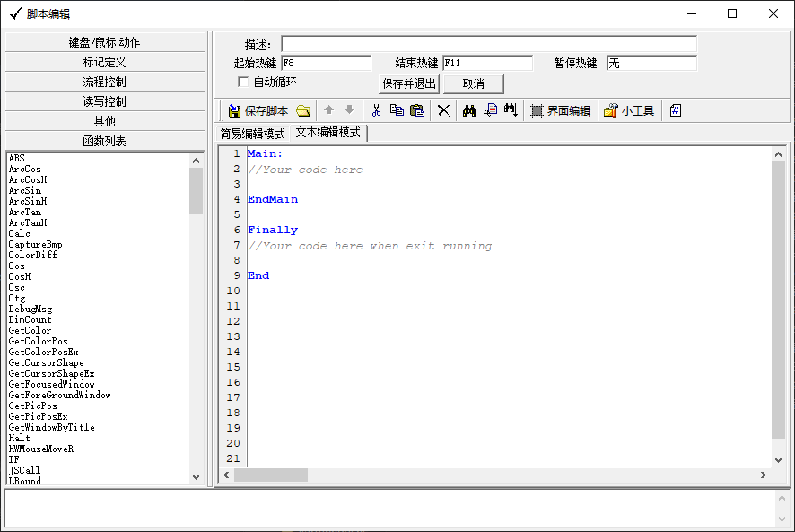Click the copy icon in the toolbar
The width and height of the screenshot is (795, 532).
click(397, 110)
